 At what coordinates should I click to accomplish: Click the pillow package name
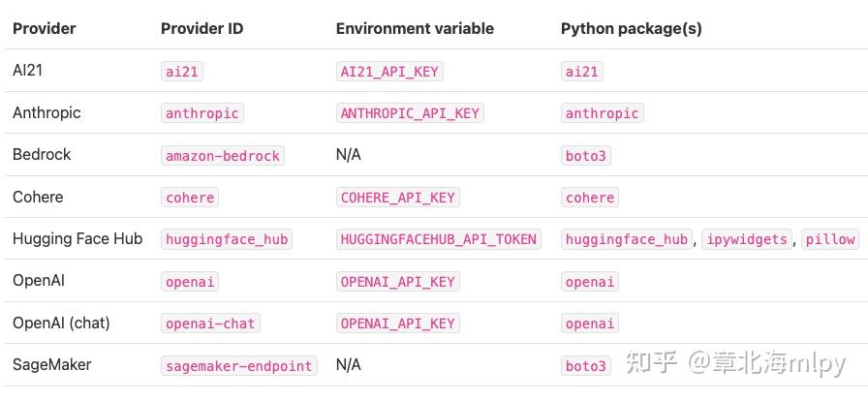click(830, 239)
